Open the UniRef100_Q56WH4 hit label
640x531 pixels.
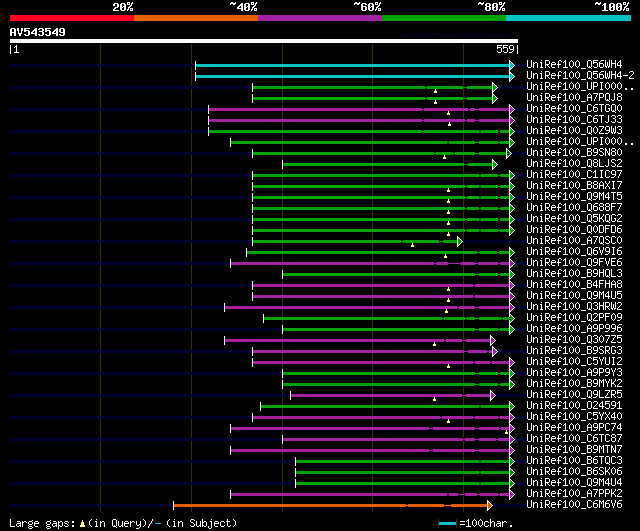[x=574, y=64]
